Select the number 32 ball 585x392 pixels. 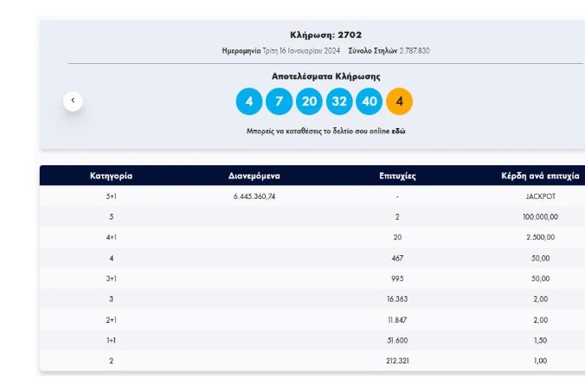(339, 101)
